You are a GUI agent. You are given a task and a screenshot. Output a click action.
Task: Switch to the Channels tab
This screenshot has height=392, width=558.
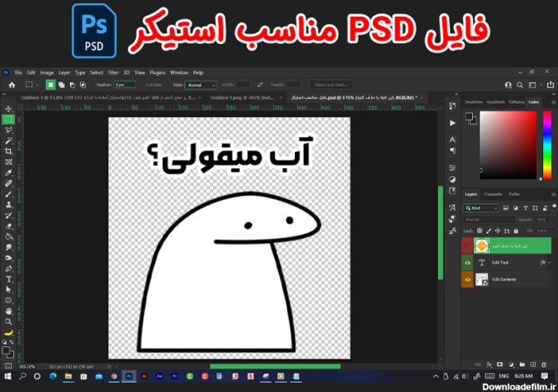pyautogui.click(x=493, y=194)
